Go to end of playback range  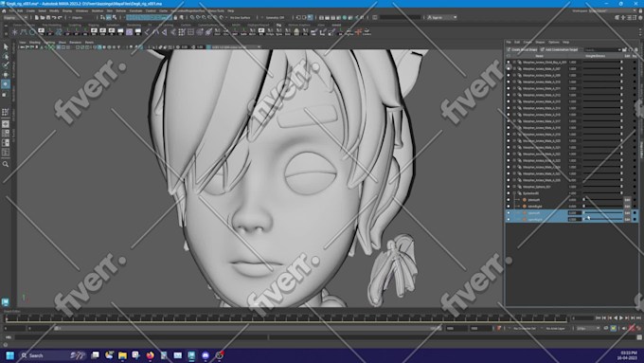[638, 318]
